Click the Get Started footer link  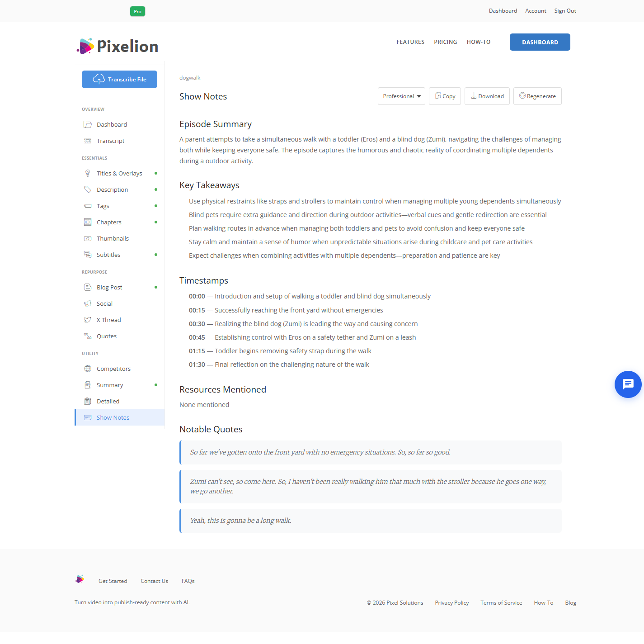click(113, 581)
